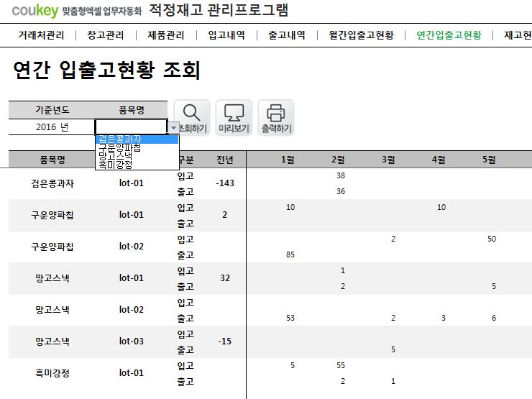Click the 검은콩과자 row name cell
This screenshot has width=532, height=399.
(52, 183)
